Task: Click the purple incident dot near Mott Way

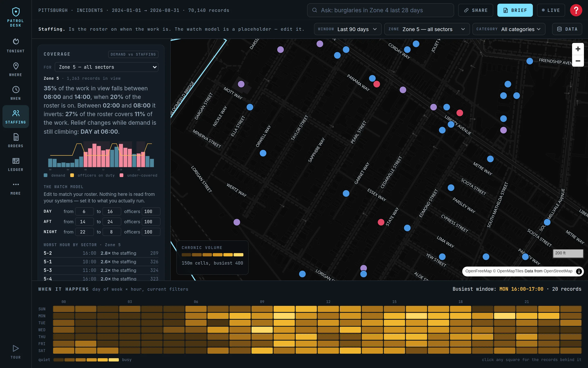Action: (x=241, y=84)
